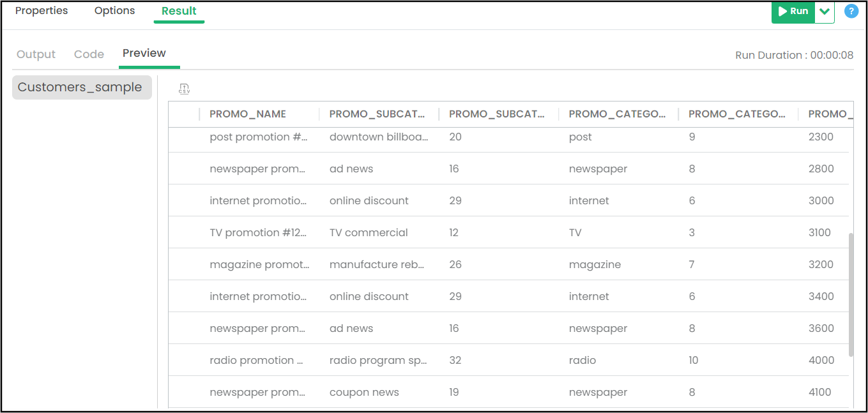Click the CSV export icon
868x413 pixels.
(x=184, y=89)
